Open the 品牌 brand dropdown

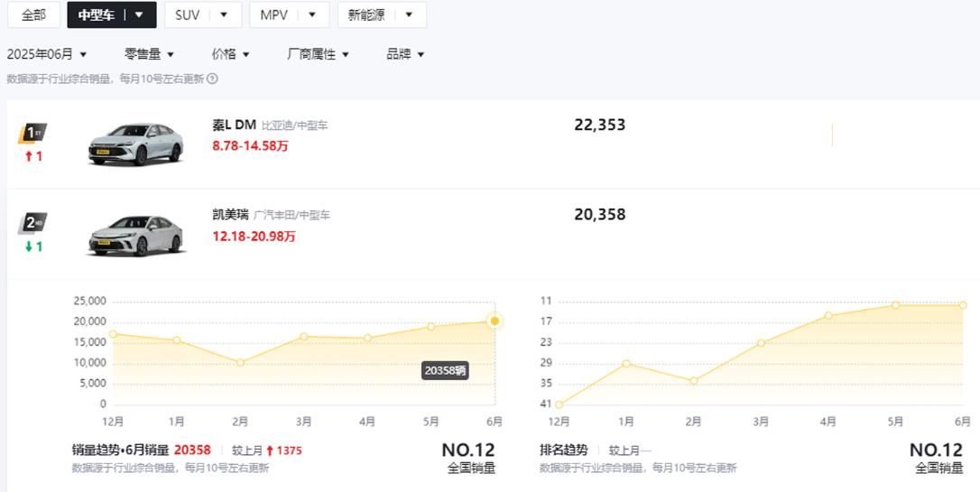click(x=405, y=54)
